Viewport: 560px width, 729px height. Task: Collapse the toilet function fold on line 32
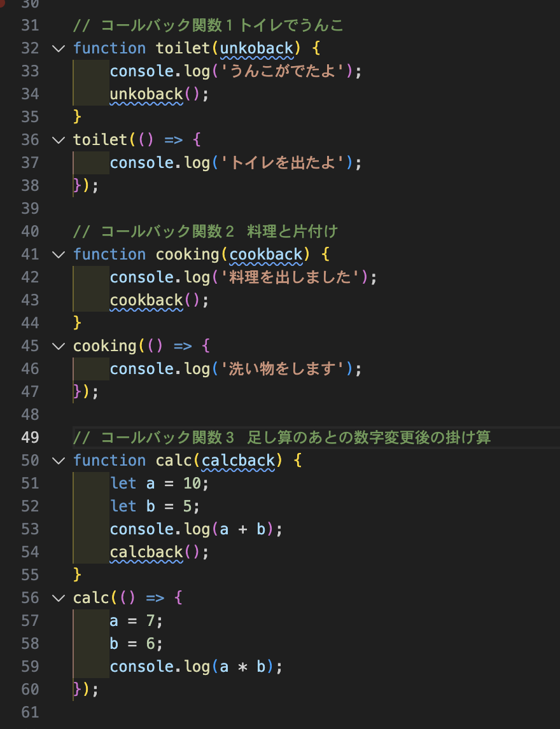tap(59, 48)
